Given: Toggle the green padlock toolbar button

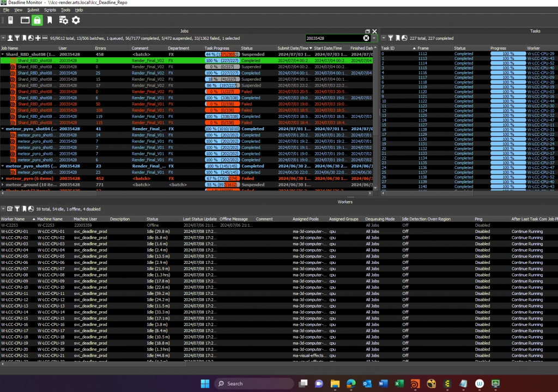Looking at the screenshot, I should point(37,20).
